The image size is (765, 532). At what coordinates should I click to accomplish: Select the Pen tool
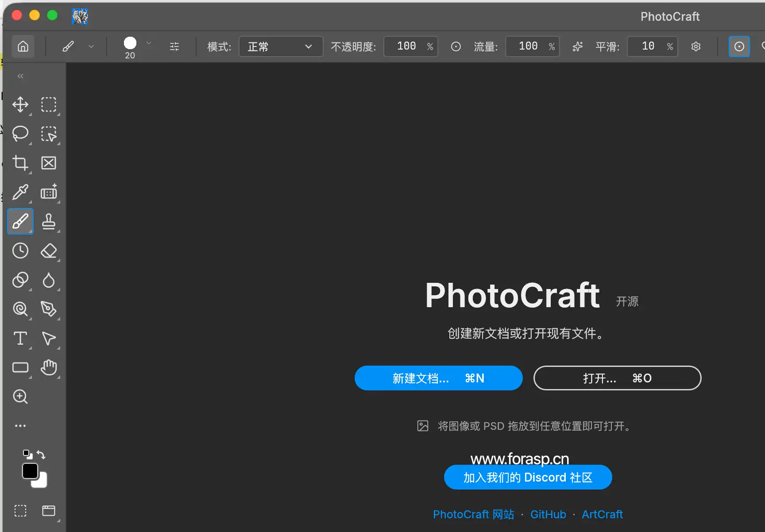pos(49,309)
